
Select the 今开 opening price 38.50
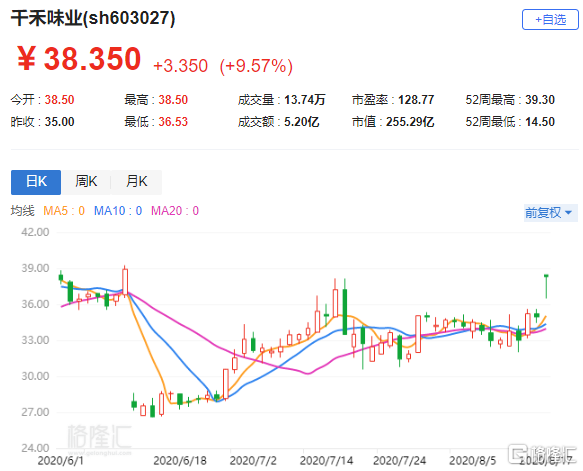click(59, 100)
